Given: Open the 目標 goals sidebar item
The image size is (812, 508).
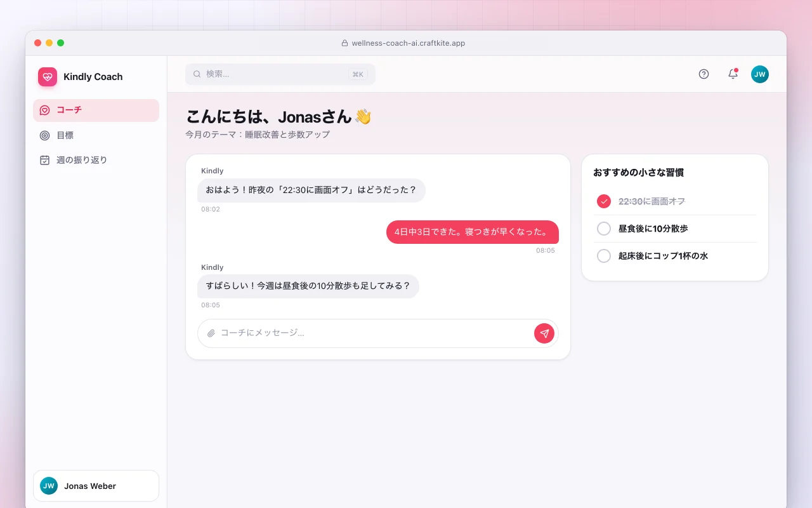Looking at the screenshot, I should 96,135.
